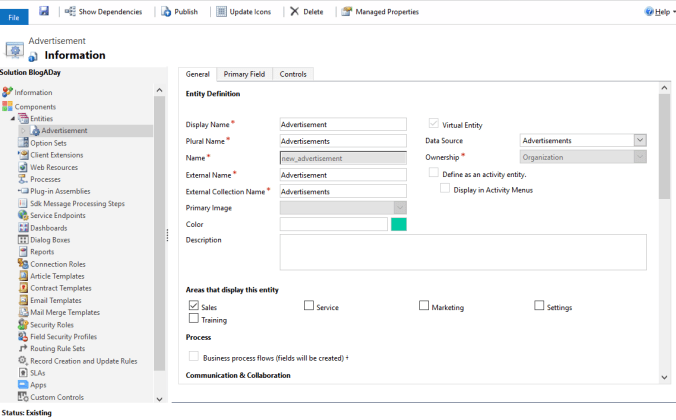Click the Show Dependencies icon
This screenshot has height=420, width=676.
click(70, 11)
